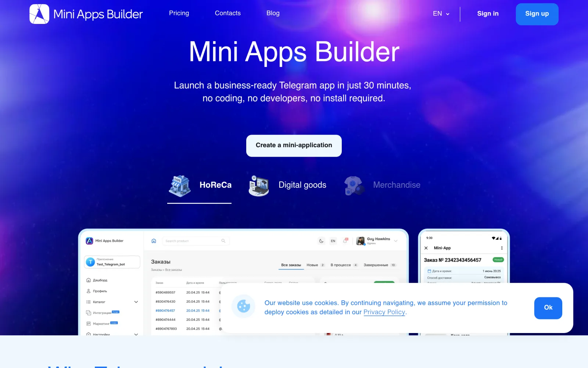Click the home icon in dashboard preview

click(x=154, y=241)
